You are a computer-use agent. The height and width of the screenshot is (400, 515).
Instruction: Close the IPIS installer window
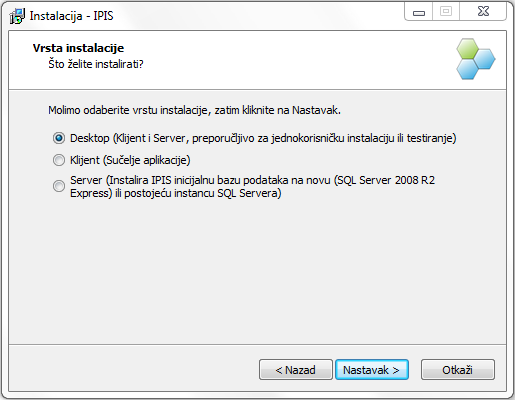click(x=483, y=12)
